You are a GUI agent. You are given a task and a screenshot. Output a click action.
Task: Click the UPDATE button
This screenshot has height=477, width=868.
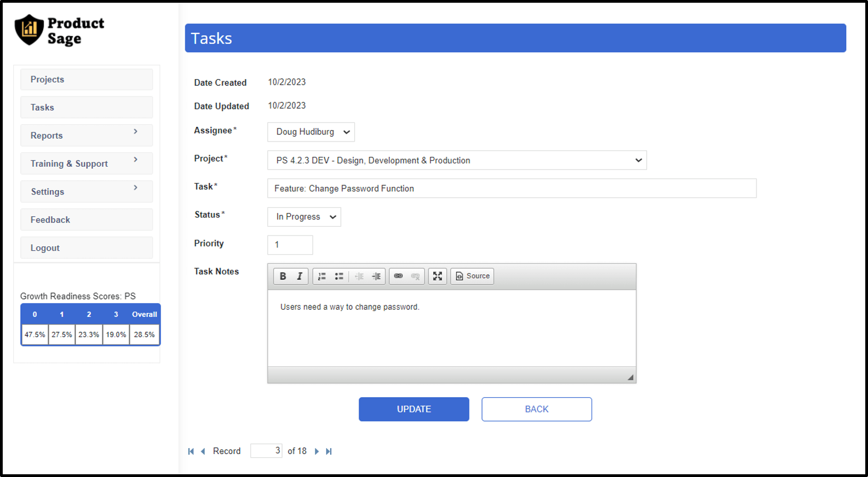click(414, 409)
